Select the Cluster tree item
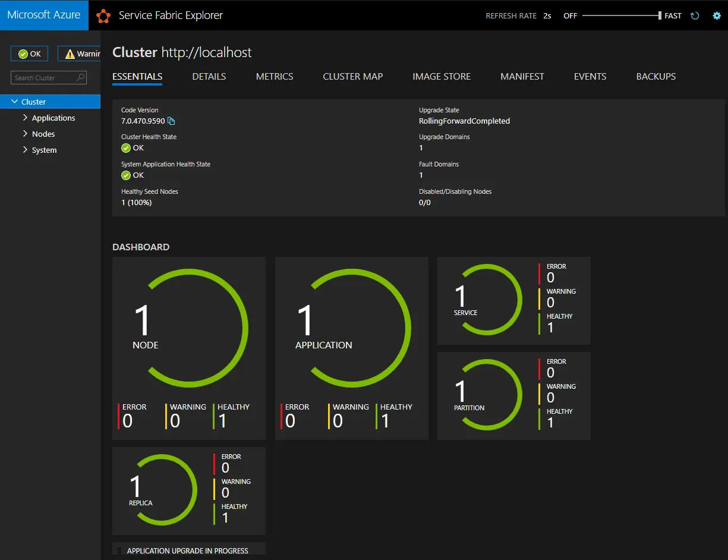728x560 pixels. coord(50,102)
